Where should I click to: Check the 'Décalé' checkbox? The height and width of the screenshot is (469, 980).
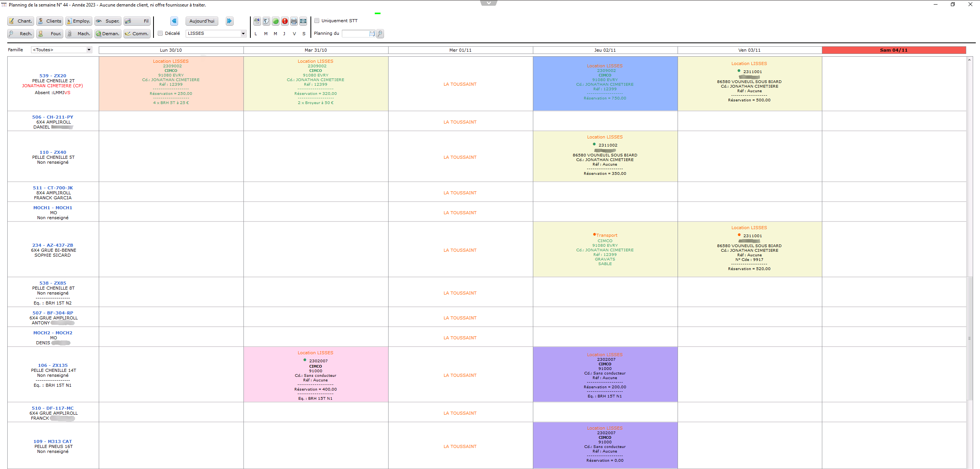pos(160,33)
